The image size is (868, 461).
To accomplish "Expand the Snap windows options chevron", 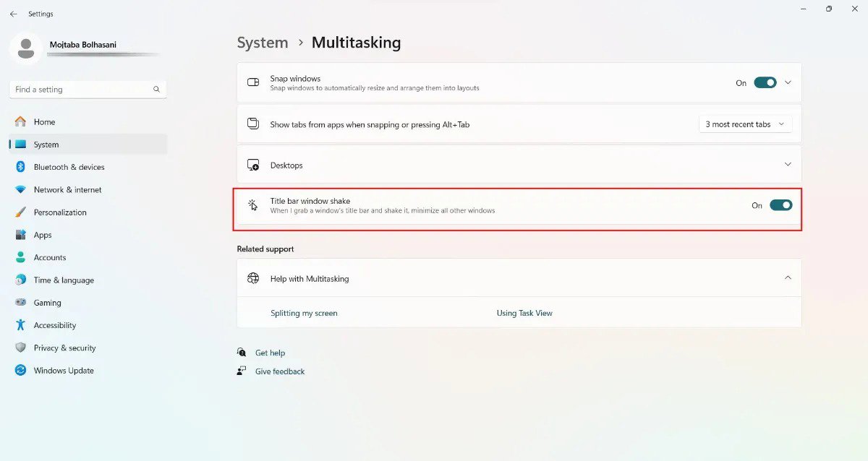I will (x=788, y=82).
